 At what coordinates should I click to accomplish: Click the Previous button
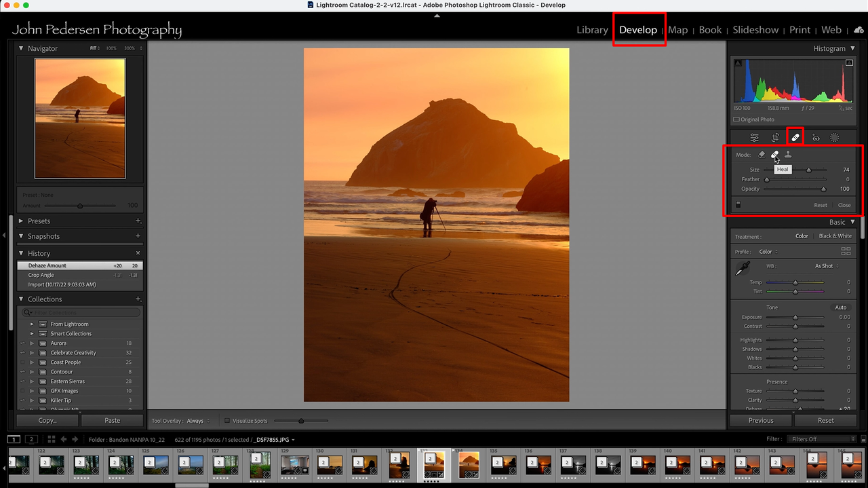tap(761, 420)
